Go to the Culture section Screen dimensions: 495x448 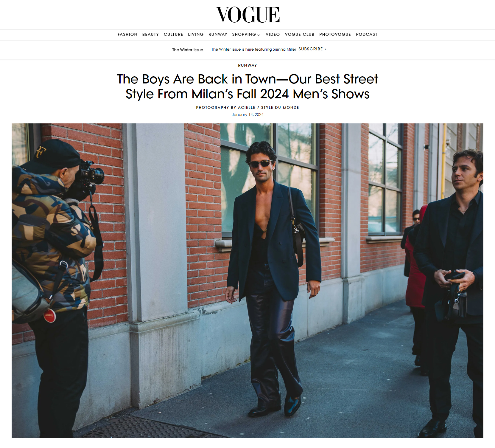[x=173, y=34]
